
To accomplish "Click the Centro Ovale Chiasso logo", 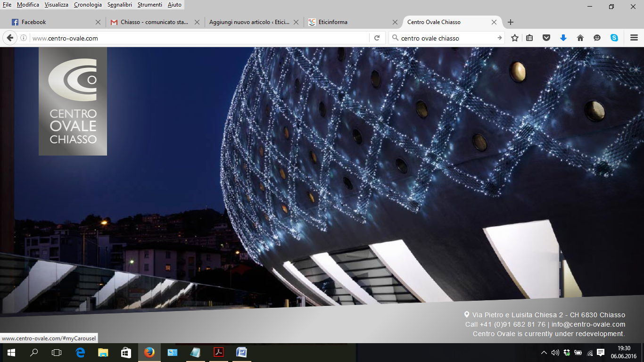I will (x=73, y=101).
